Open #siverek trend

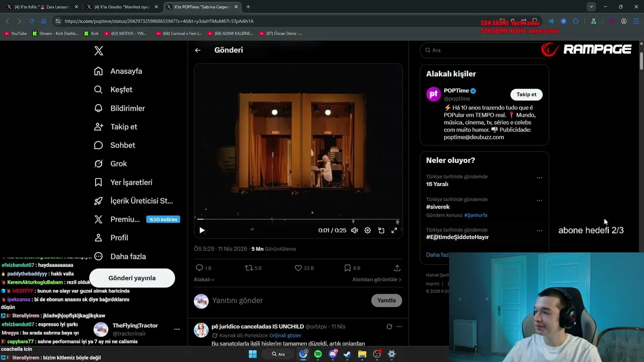point(438,207)
